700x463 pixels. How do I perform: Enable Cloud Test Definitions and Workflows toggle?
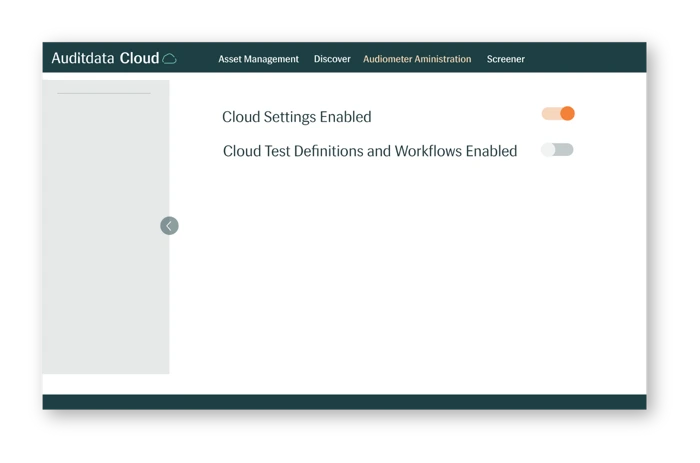pyautogui.click(x=557, y=150)
